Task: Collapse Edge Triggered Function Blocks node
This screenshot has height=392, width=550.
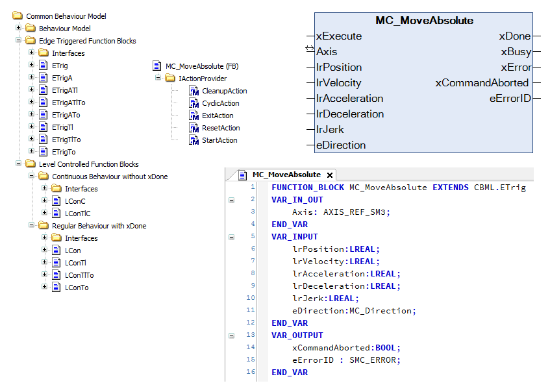Action: click(19, 41)
